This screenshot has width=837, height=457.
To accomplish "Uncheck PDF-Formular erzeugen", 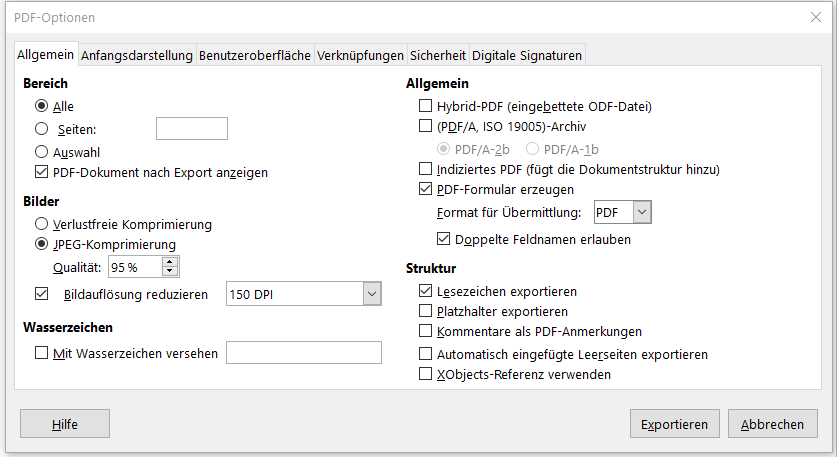I will [425, 189].
